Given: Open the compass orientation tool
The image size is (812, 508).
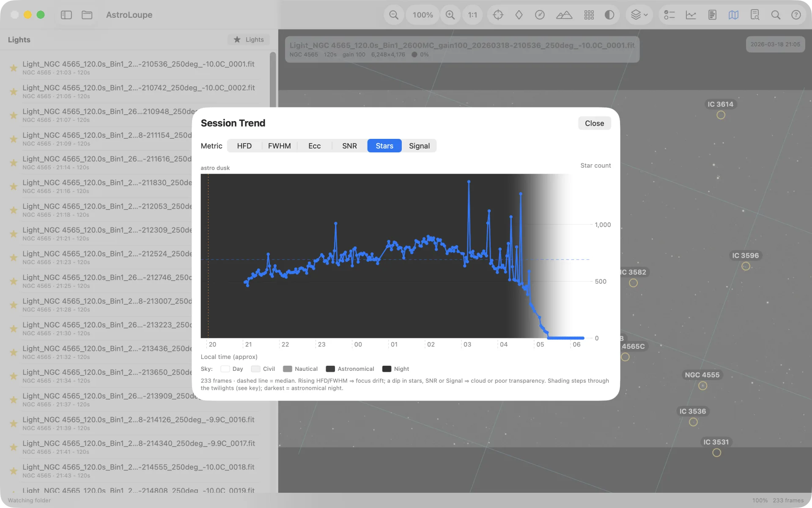Looking at the screenshot, I should [540, 15].
